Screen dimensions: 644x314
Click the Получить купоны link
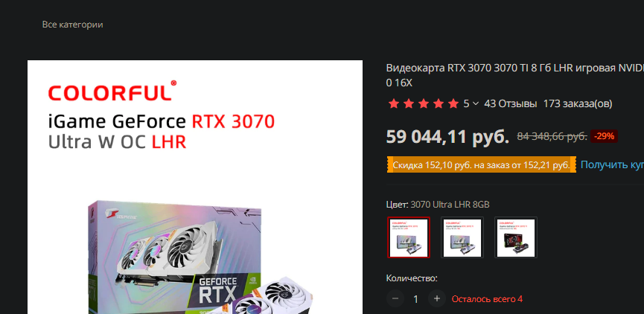pyautogui.click(x=612, y=164)
